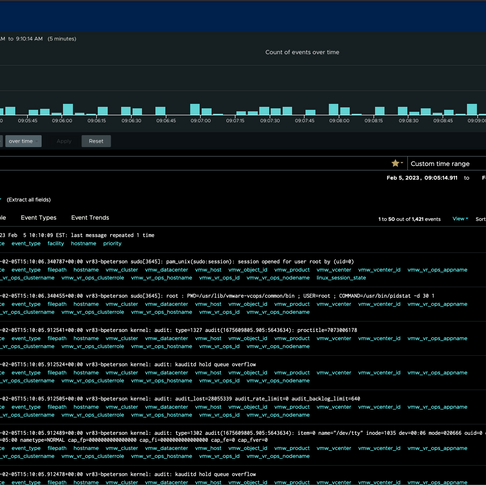Open the 'over time' grouping dropdown
The image size is (486, 485).
23,141
